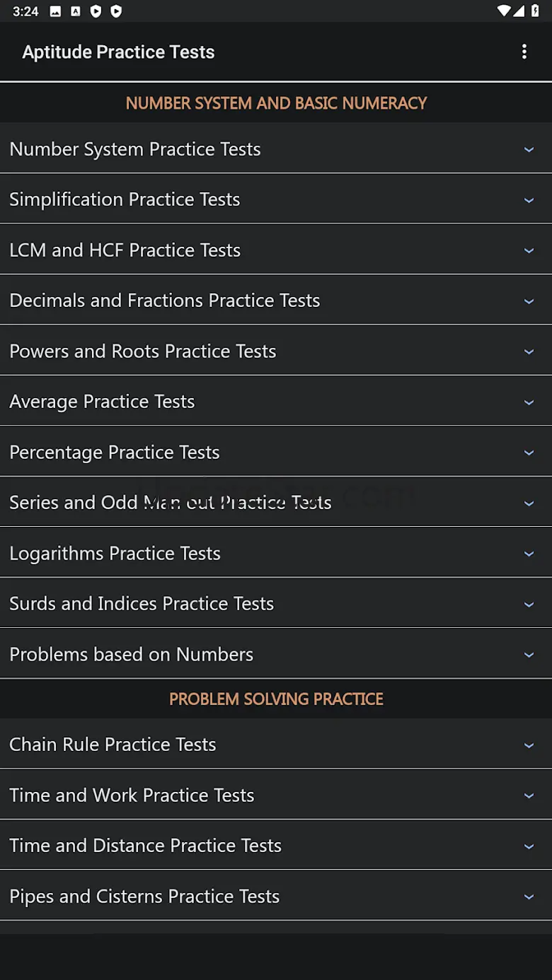Open Problems based on Numbers row

(x=132, y=654)
